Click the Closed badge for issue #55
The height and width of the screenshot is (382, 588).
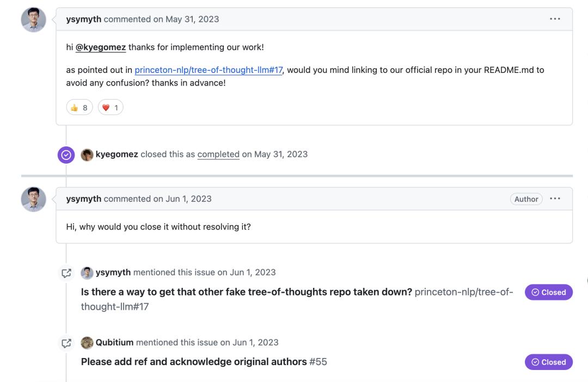(548, 362)
